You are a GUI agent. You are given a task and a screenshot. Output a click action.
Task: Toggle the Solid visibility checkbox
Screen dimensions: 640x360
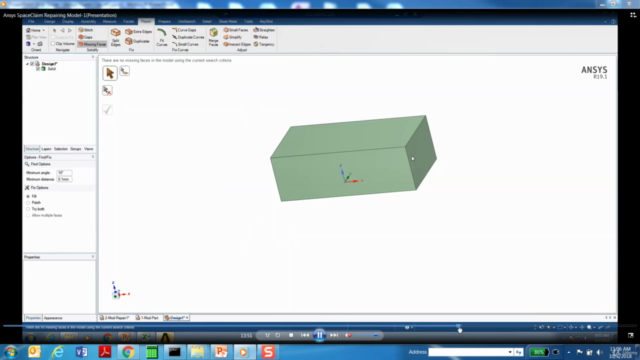(x=38, y=69)
